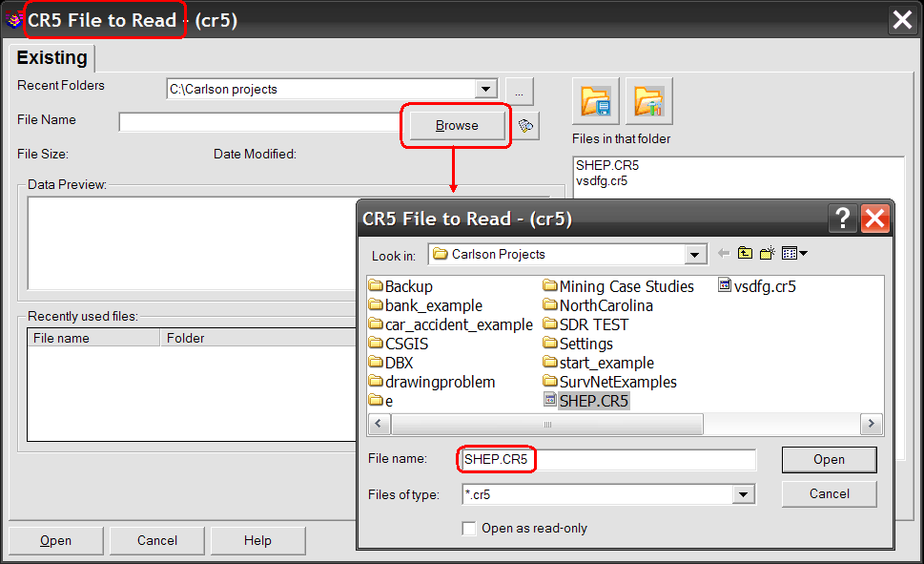Click the Browse button
Image resolution: width=924 pixels, height=564 pixels.
coord(457,126)
